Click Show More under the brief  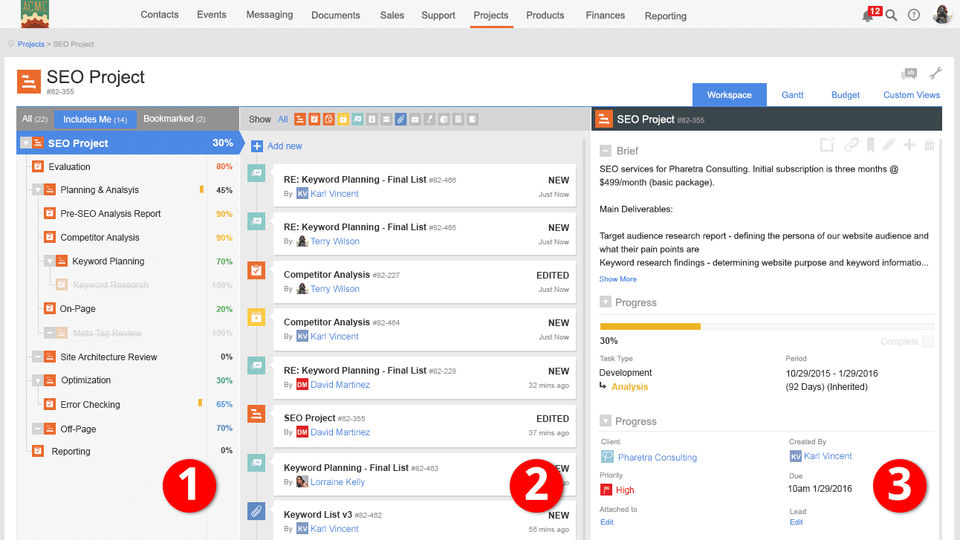[x=618, y=279]
